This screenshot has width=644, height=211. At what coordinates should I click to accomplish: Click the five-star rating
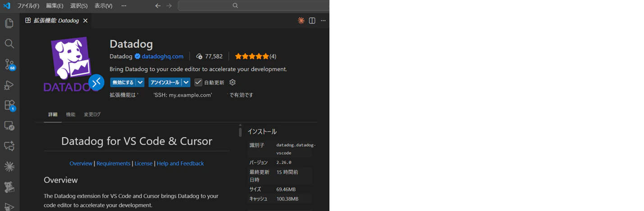pos(252,56)
